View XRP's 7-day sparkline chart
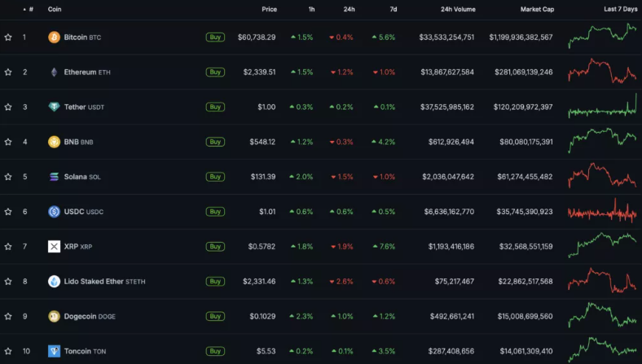642x364 pixels. coord(602,245)
